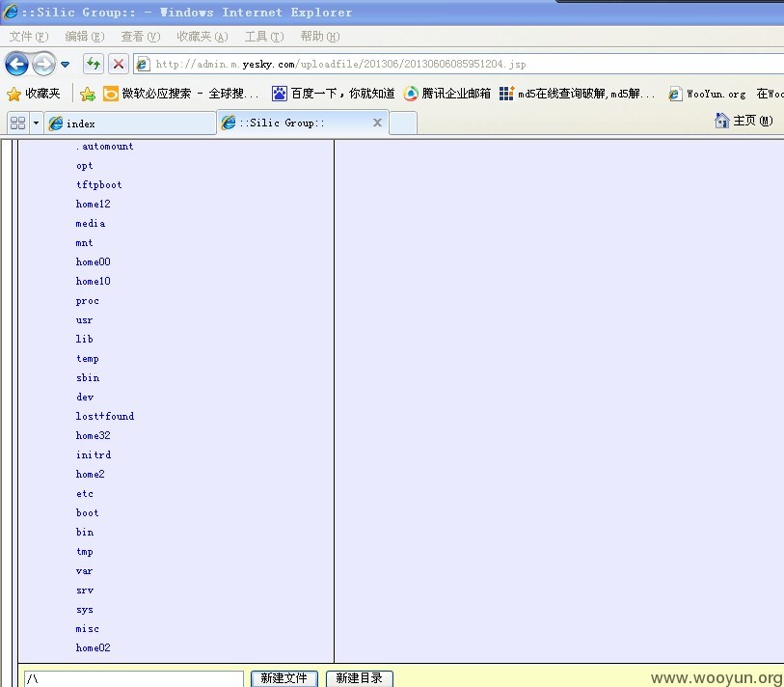Screen dimensions: 784x687
Task: Click the 新建文件 button
Action: (284, 678)
